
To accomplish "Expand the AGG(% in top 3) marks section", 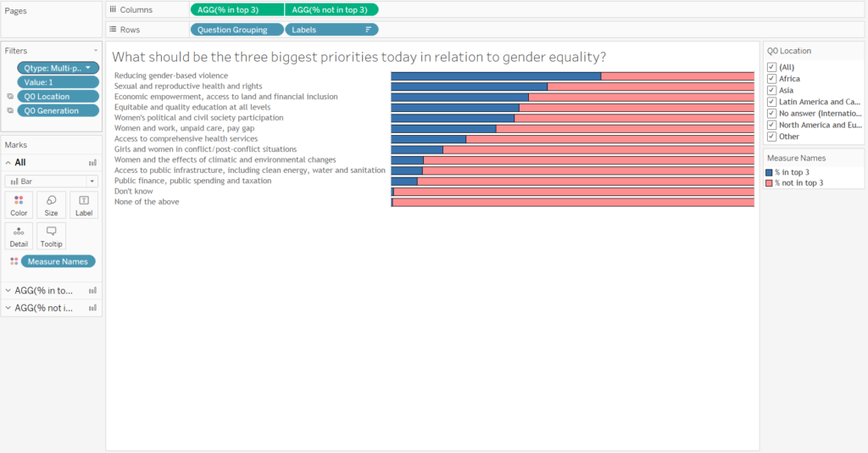I will (x=8, y=291).
